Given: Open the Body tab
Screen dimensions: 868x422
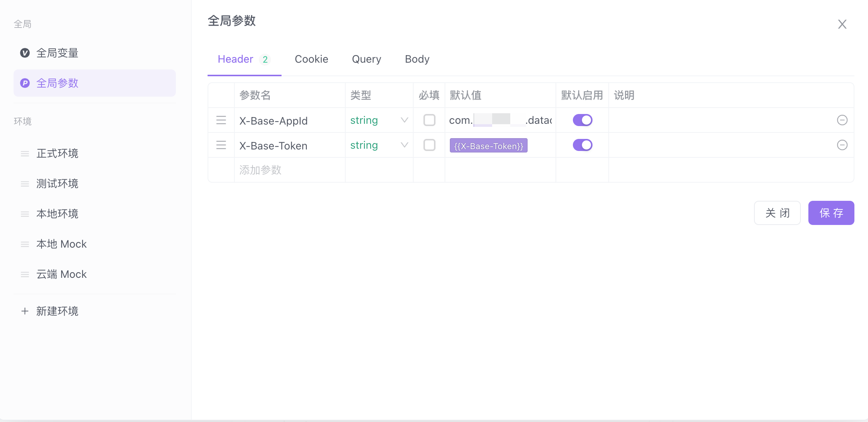Looking at the screenshot, I should click(417, 59).
